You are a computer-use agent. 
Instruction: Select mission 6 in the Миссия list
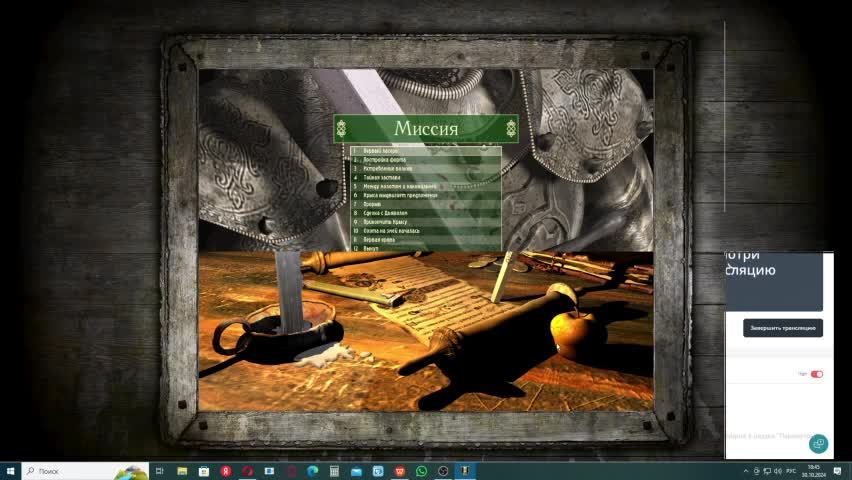[x=426, y=195]
